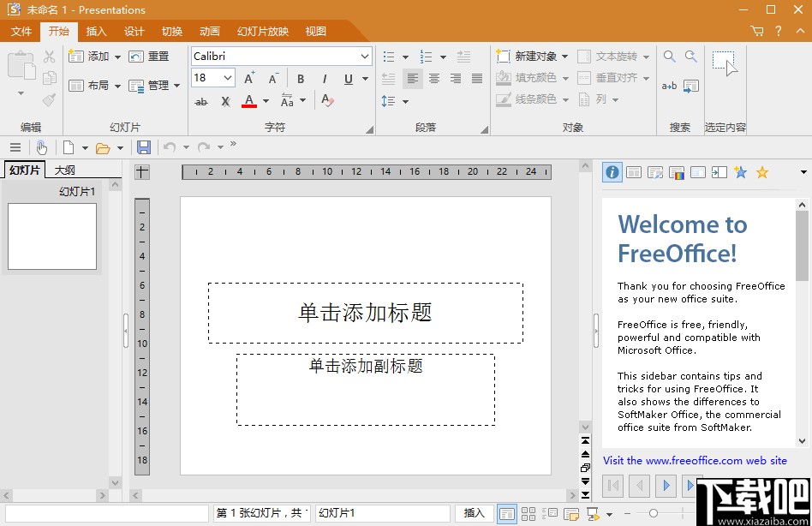Screen dimensions: 812x526
Task: Select the object selection arrow tool
Action: pyautogui.click(x=724, y=59)
